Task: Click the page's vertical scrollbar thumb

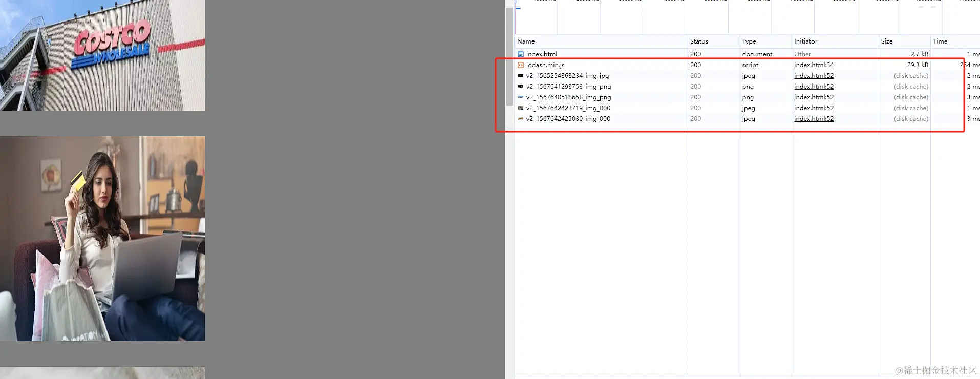Action: pyautogui.click(x=509, y=56)
